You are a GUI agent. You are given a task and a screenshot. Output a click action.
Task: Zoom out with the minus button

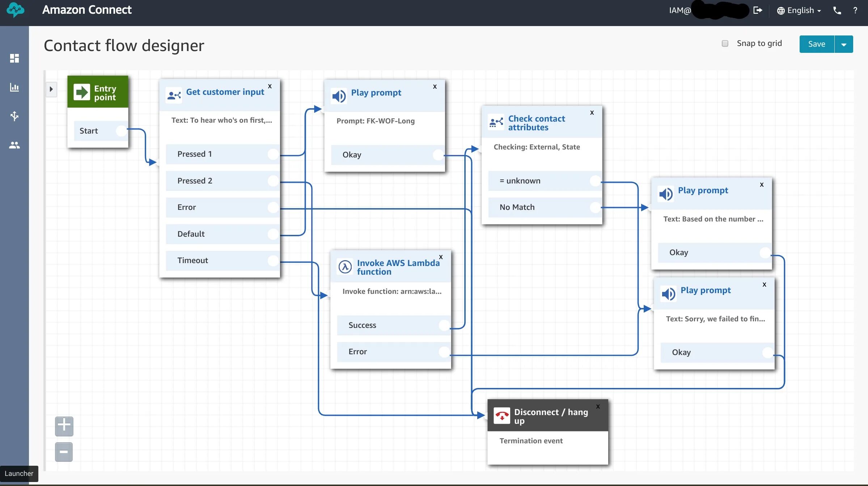click(x=64, y=452)
